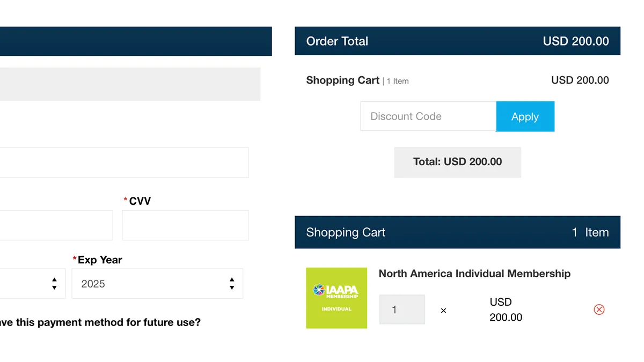Image resolution: width=644 pixels, height=362 pixels.
Task: Click the arrows on the left expiration dropdown
Action: coord(54,284)
